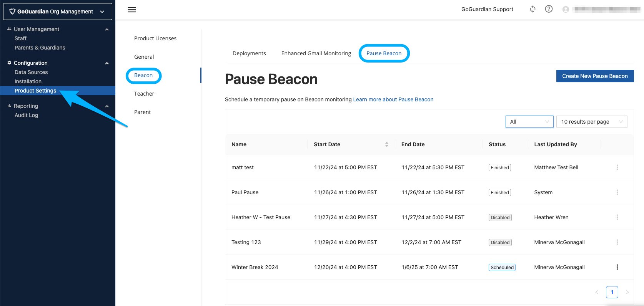Click the Scheduled status badge

(x=502, y=268)
